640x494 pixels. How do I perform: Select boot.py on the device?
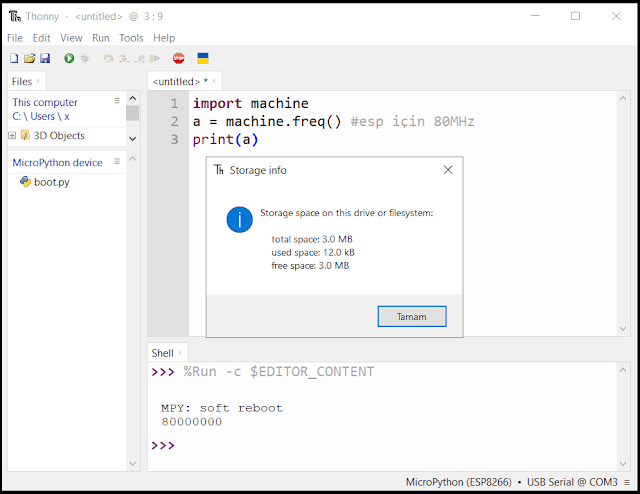coord(51,182)
